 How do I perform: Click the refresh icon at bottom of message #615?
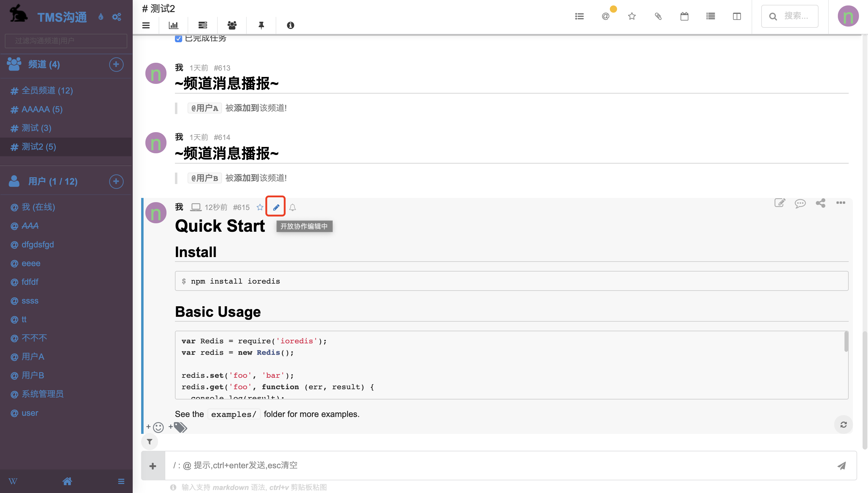click(x=843, y=425)
